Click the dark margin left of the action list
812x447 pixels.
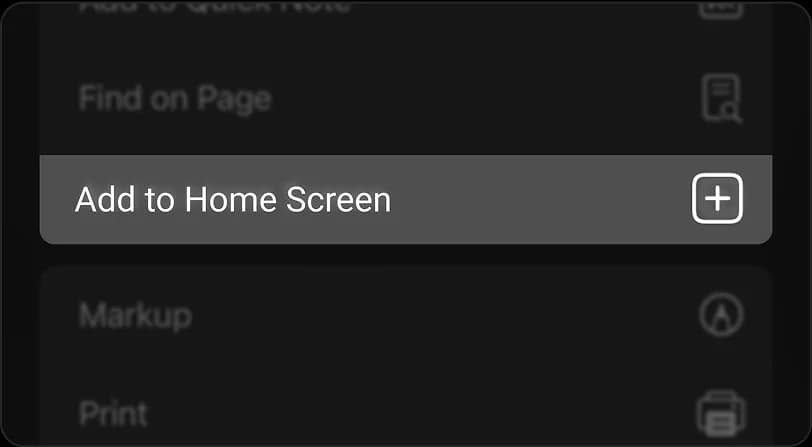coord(20,223)
